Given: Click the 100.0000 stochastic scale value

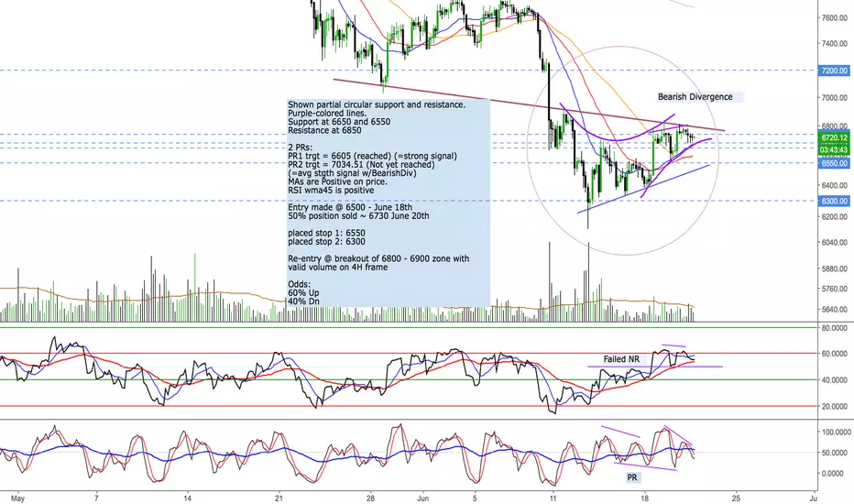Looking at the screenshot, I should pyautogui.click(x=835, y=433).
